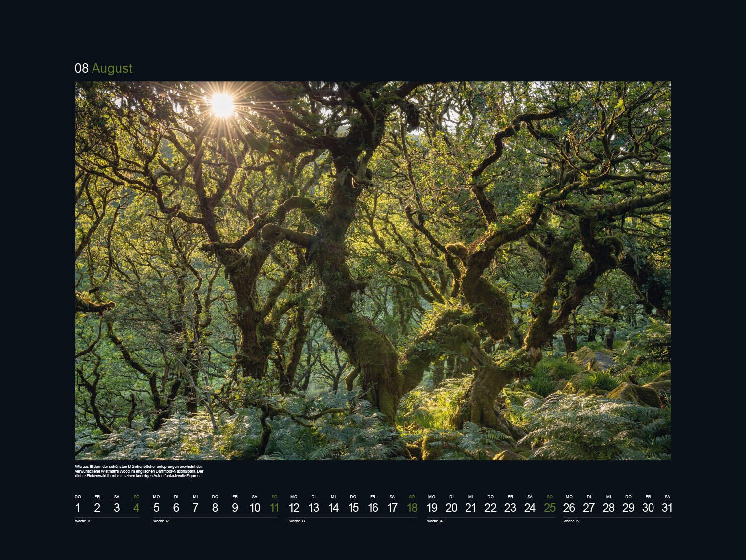Select the Wistman's Wood photo caption text

(139, 471)
